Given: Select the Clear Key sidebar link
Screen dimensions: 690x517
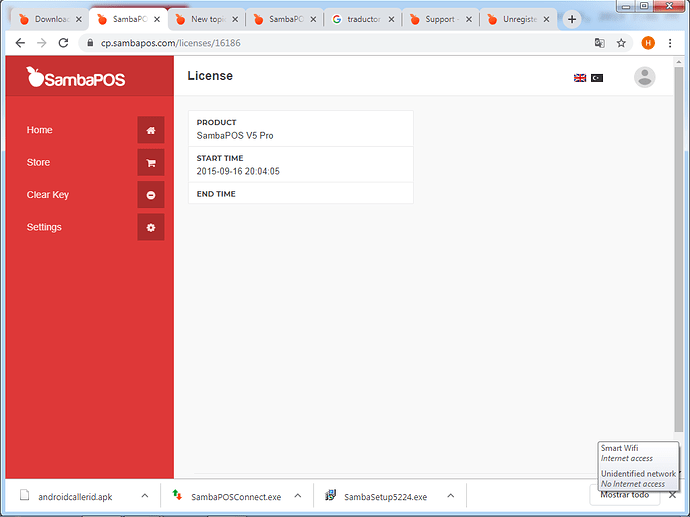Looking at the screenshot, I should [x=48, y=194].
